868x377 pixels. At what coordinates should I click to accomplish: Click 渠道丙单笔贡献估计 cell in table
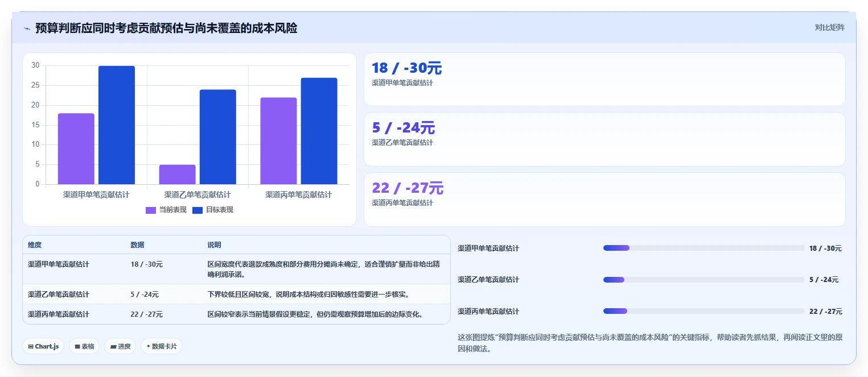click(x=59, y=314)
